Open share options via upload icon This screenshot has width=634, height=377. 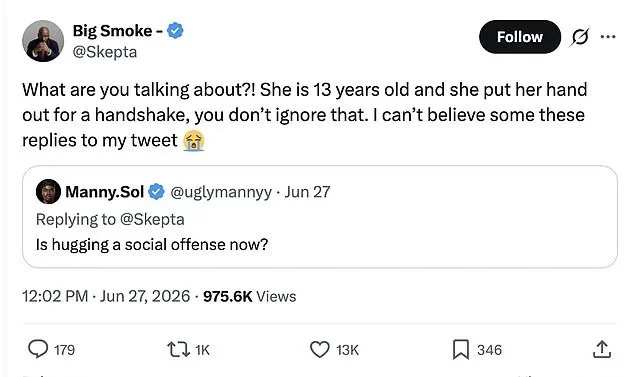pyautogui.click(x=602, y=349)
